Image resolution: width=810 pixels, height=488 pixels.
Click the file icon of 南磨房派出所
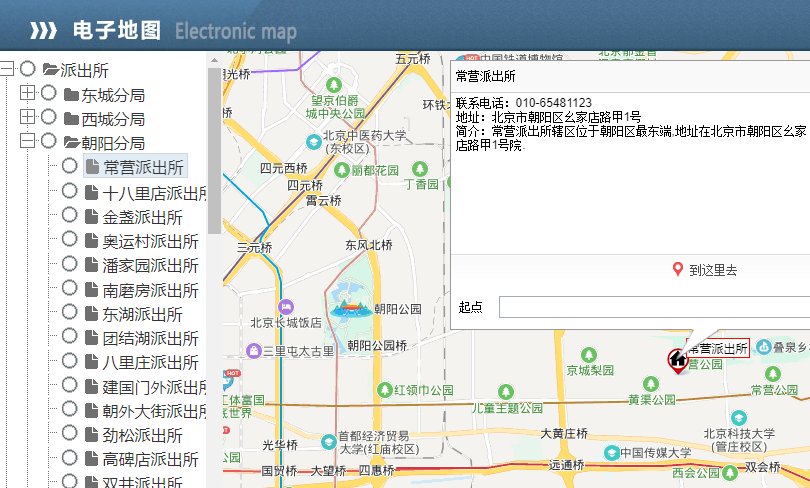(91, 290)
